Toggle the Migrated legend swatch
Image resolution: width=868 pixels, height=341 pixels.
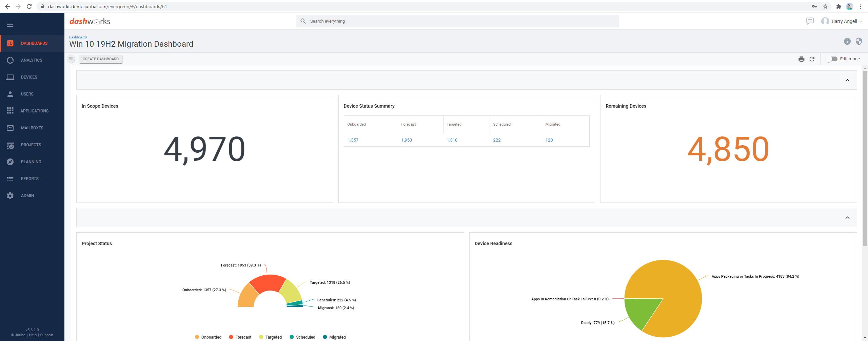[x=325, y=337]
